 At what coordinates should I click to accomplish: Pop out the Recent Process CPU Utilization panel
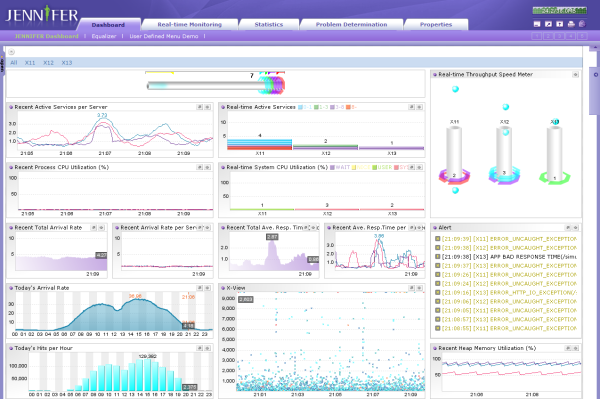[x=200, y=167]
